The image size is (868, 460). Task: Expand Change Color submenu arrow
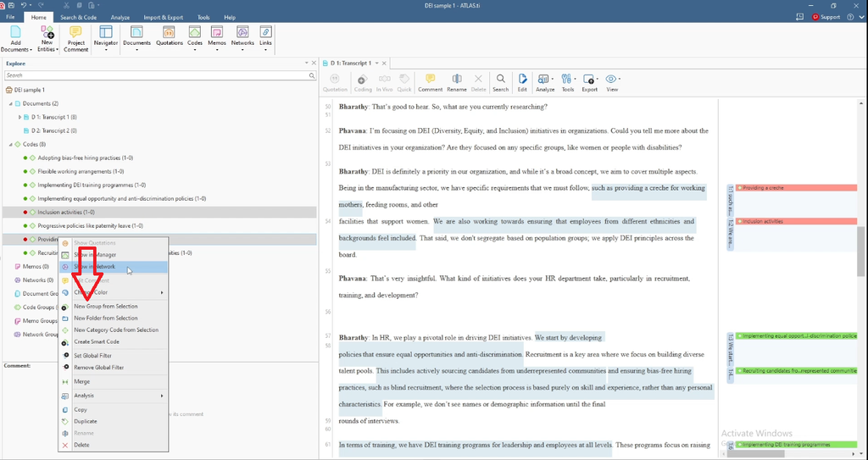click(x=162, y=292)
